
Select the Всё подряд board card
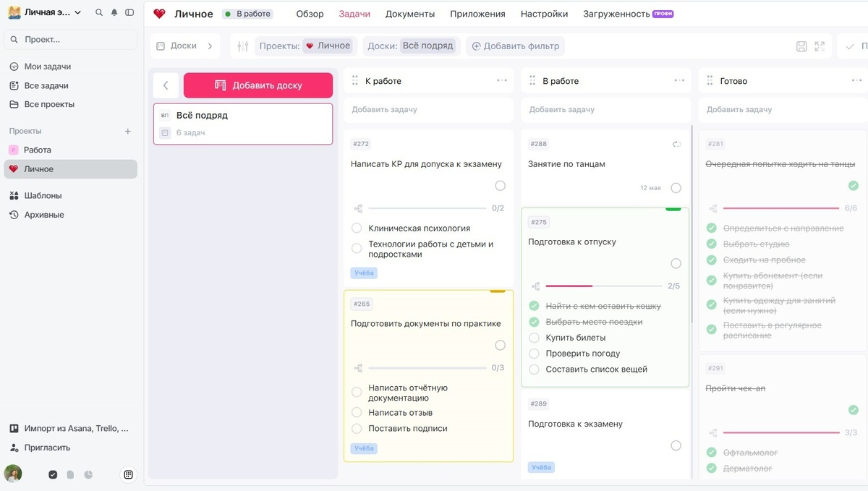click(x=243, y=124)
